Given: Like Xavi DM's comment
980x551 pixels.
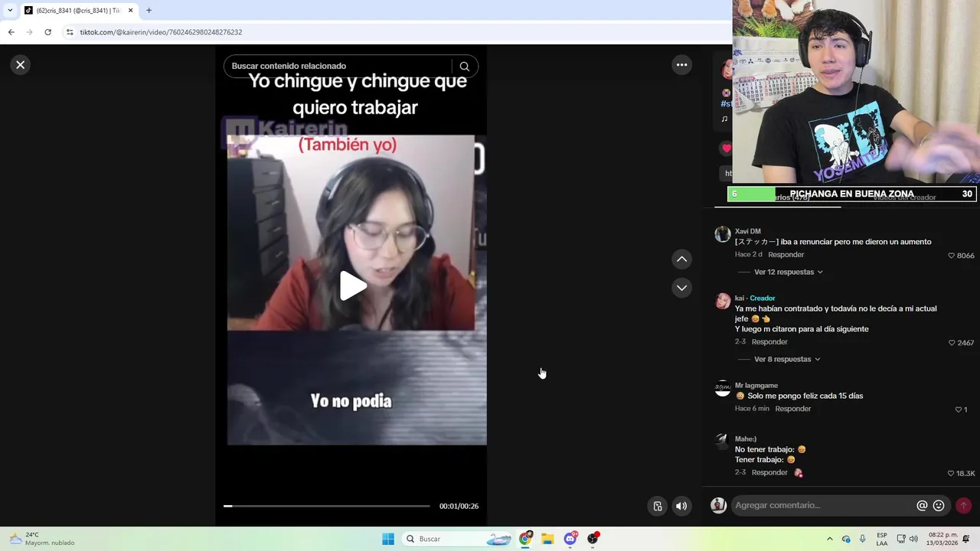Looking at the screenshot, I should coord(952,256).
